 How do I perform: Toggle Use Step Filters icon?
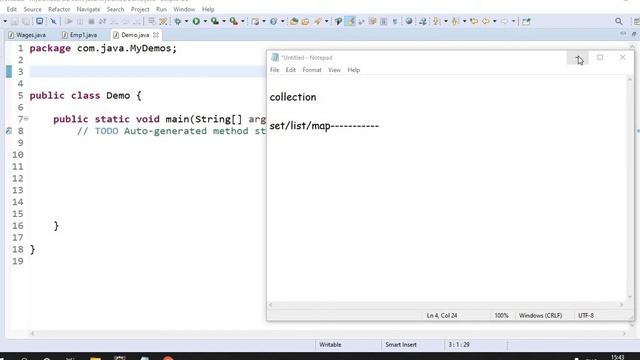pyautogui.click(x=163, y=21)
